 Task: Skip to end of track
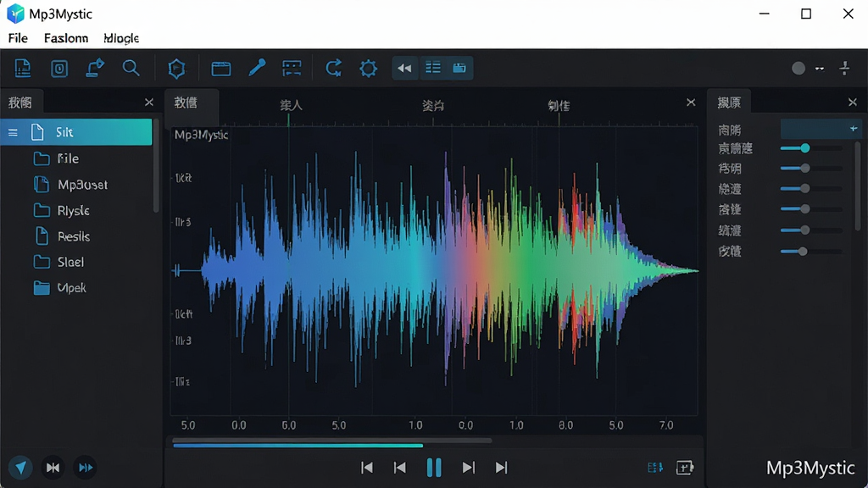pyautogui.click(x=502, y=468)
